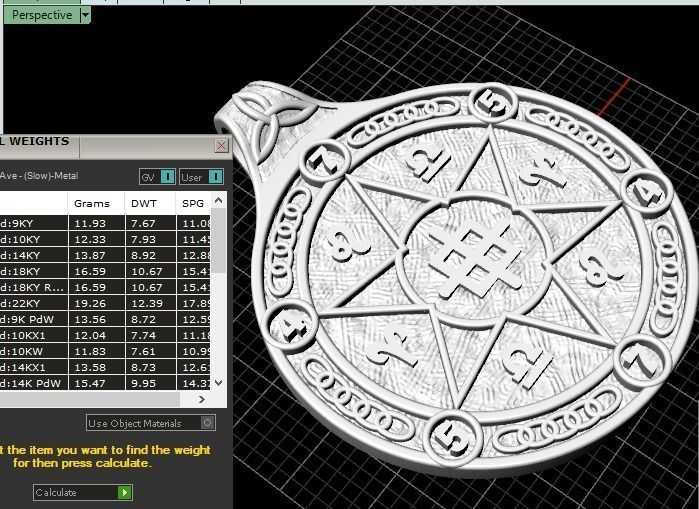Click the 12.39 DWT value
The height and width of the screenshot is (509, 699).
coord(147,304)
